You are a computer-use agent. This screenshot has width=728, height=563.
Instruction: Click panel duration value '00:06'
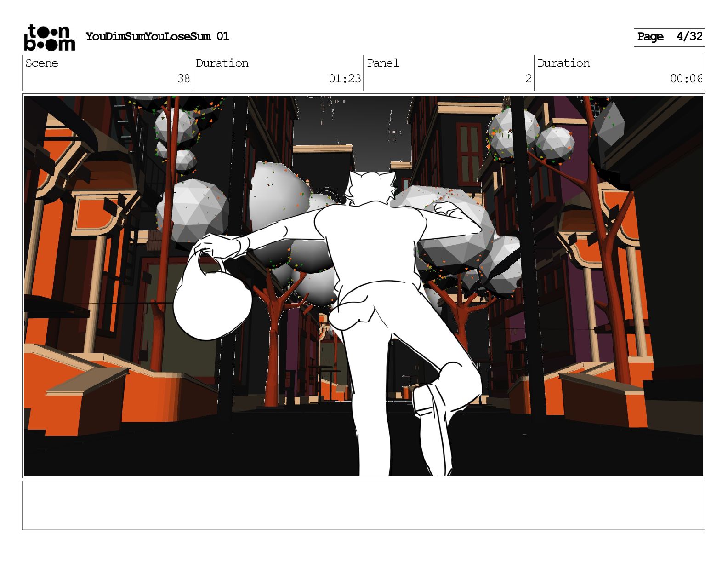point(686,79)
